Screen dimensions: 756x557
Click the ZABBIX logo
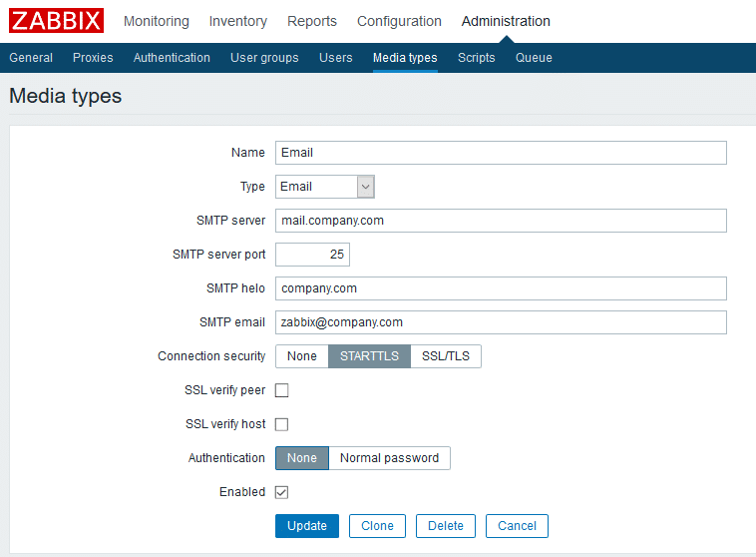(57, 21)
